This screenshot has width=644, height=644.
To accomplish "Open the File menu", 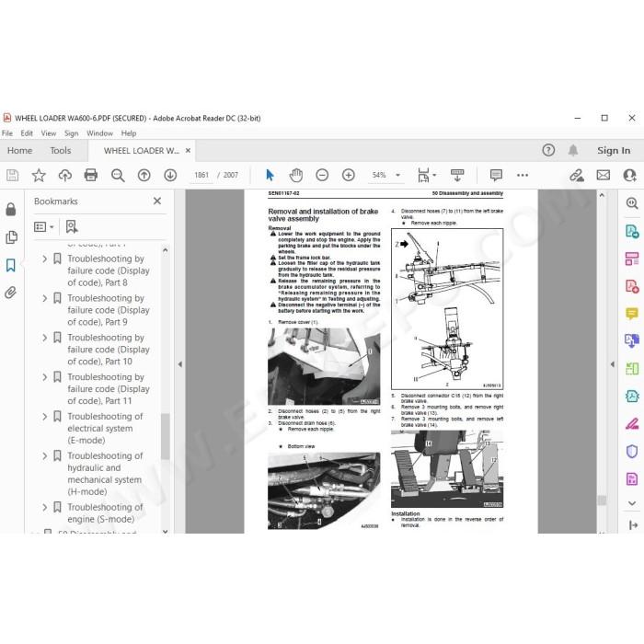I will point(7,133).
